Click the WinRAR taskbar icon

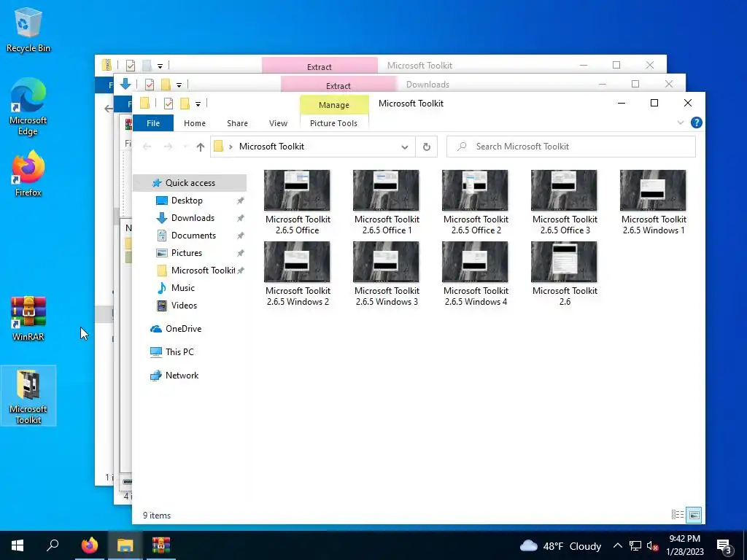(161, 545)
